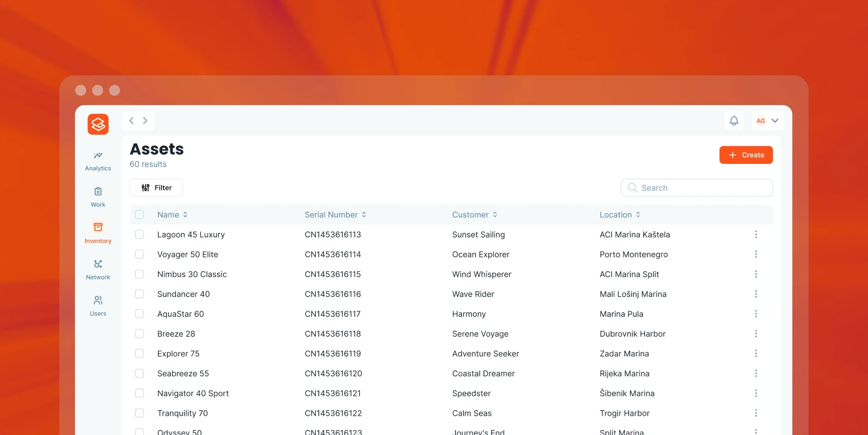Click the Nimbus 30 Classic asset name
868x435 pixels.
[x=192, y=274]
